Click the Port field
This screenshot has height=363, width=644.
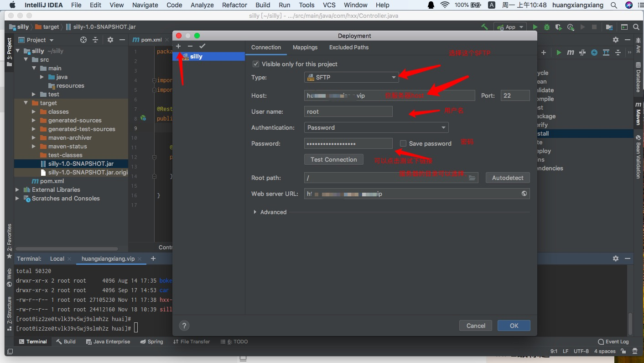(x=515, y=95)
